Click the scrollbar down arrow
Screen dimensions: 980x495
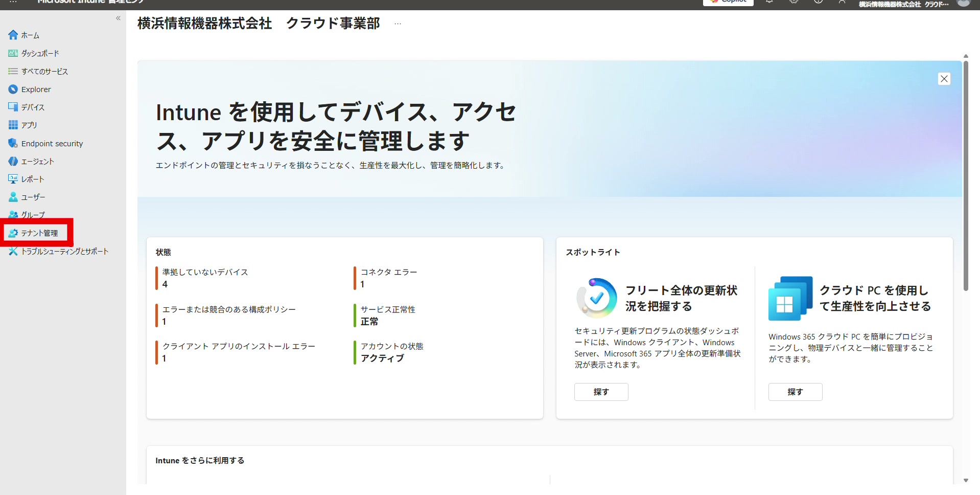click(x=966, y=480)
